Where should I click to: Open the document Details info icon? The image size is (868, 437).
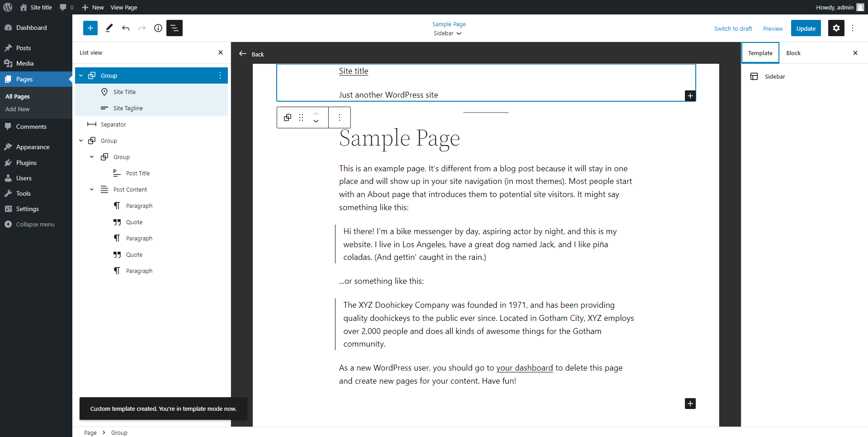[x=158, y=28]
